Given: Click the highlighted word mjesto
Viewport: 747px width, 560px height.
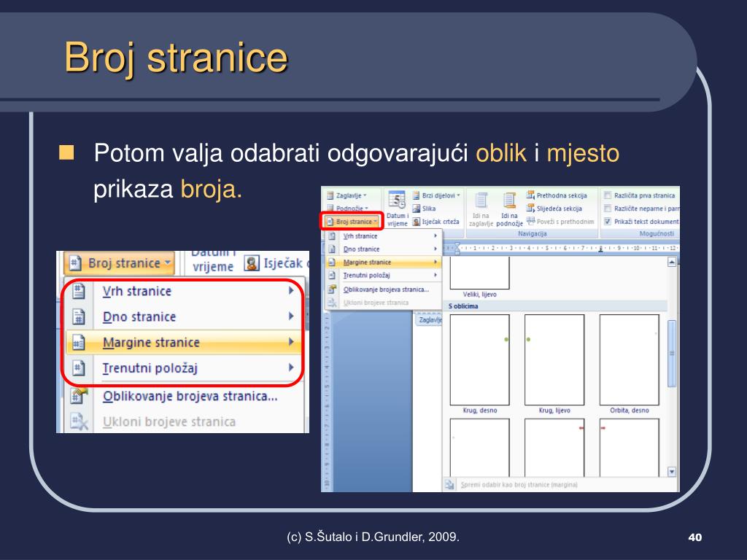Looking at the screenshot, I should 583,154.
